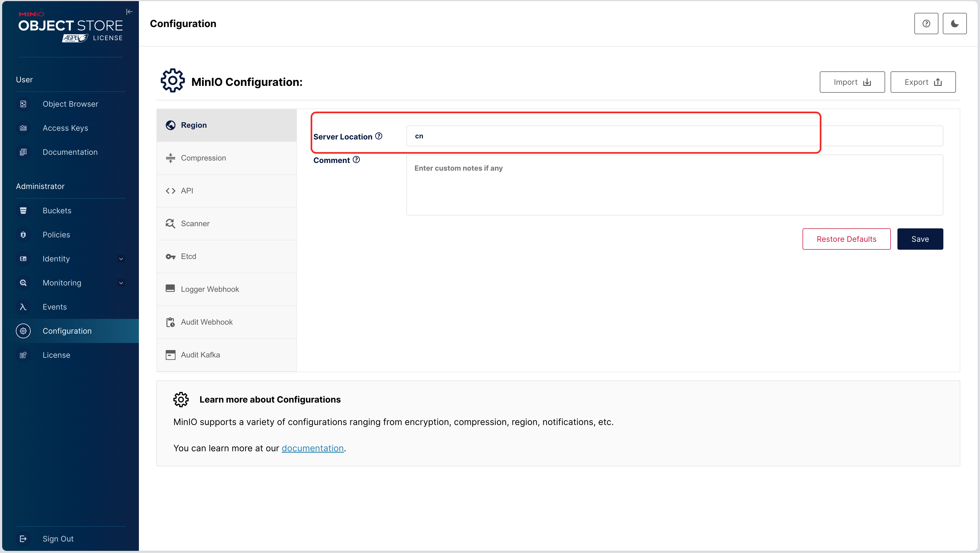The image size is (980, 553).
Task: Click the Export button
Action: 923,82
